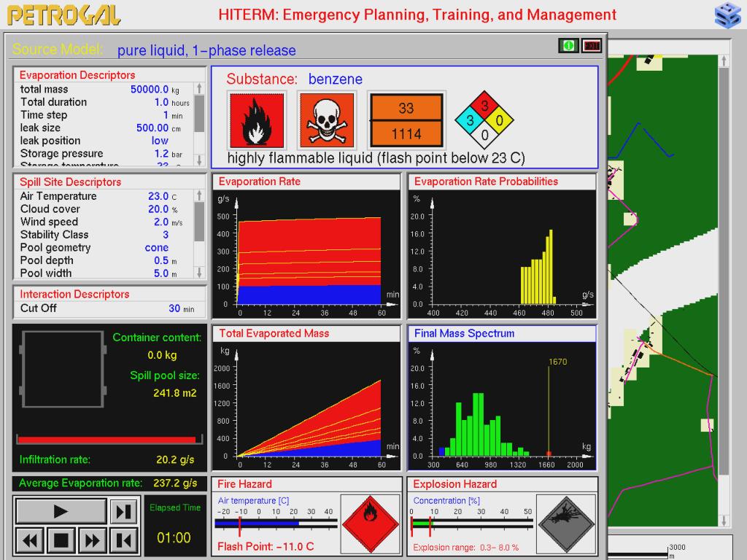
Task: Click the red exit icon
Action: click(x=592, y=46)
